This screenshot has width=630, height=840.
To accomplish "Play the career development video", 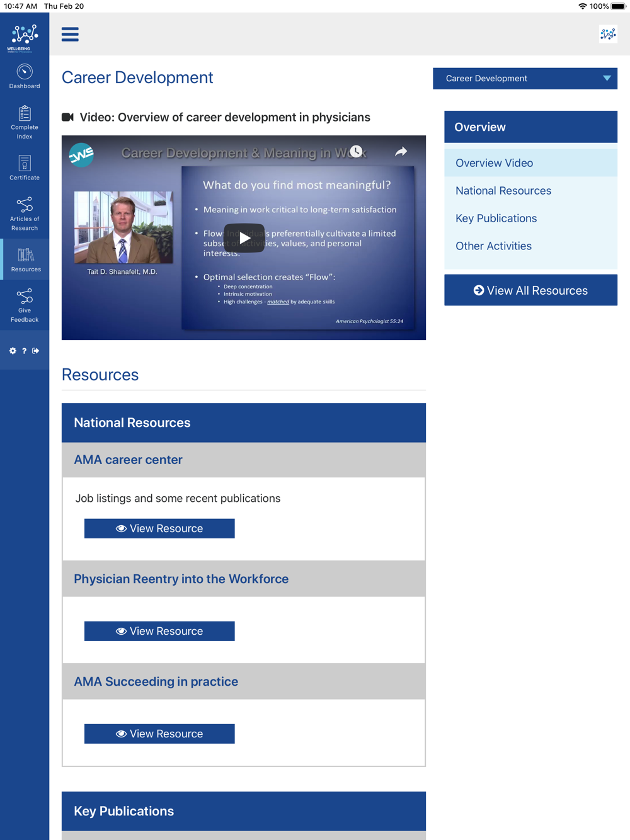I will click(x=244, y=238).
